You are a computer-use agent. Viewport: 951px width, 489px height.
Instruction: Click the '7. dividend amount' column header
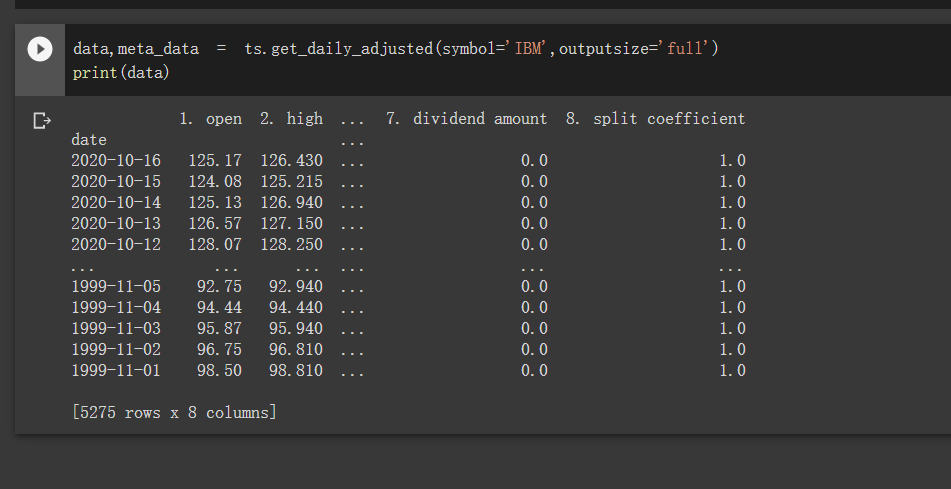coord(466,119)
